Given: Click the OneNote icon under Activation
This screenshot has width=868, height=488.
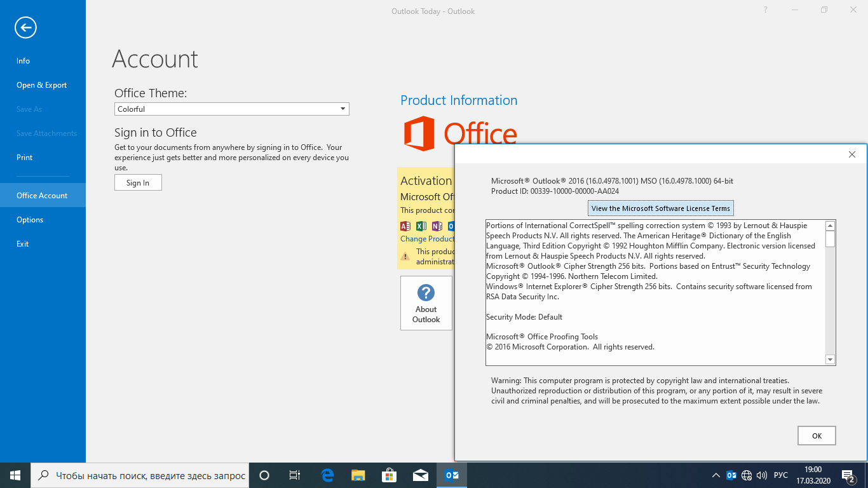Looking at the screenshot, I should (437, 226).
